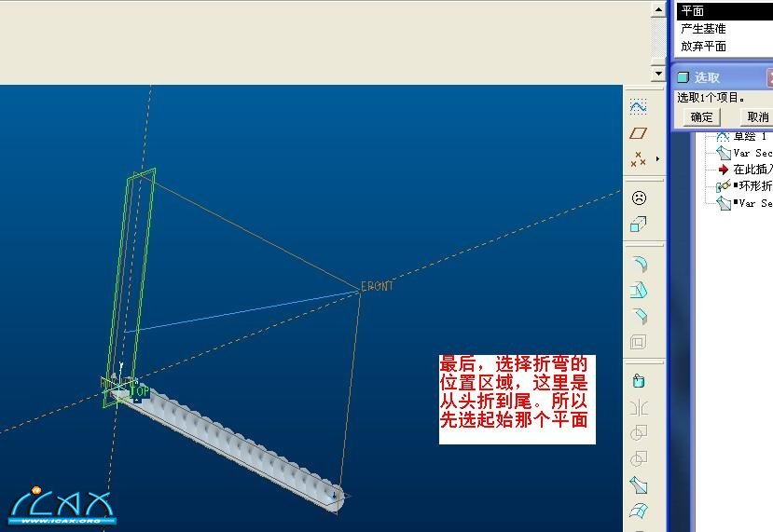
Task: Select the highlighted 平面 menu item
Action: 725,11
